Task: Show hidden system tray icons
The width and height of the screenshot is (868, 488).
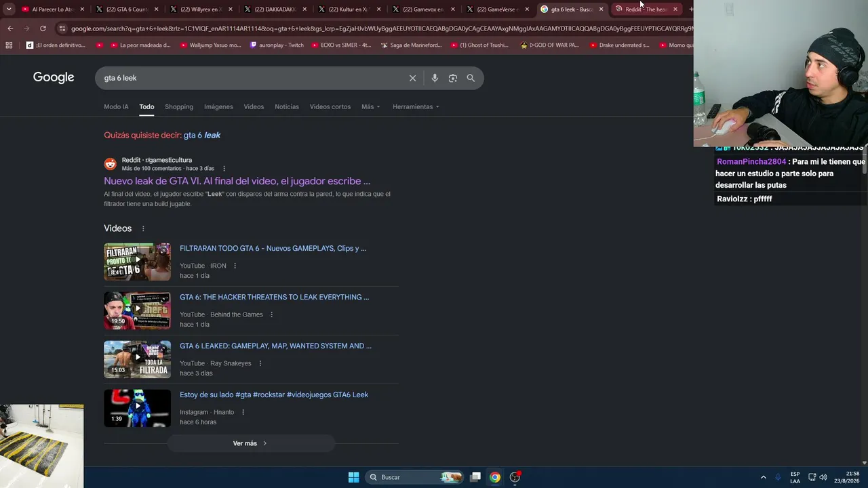Action: point(763,477)
